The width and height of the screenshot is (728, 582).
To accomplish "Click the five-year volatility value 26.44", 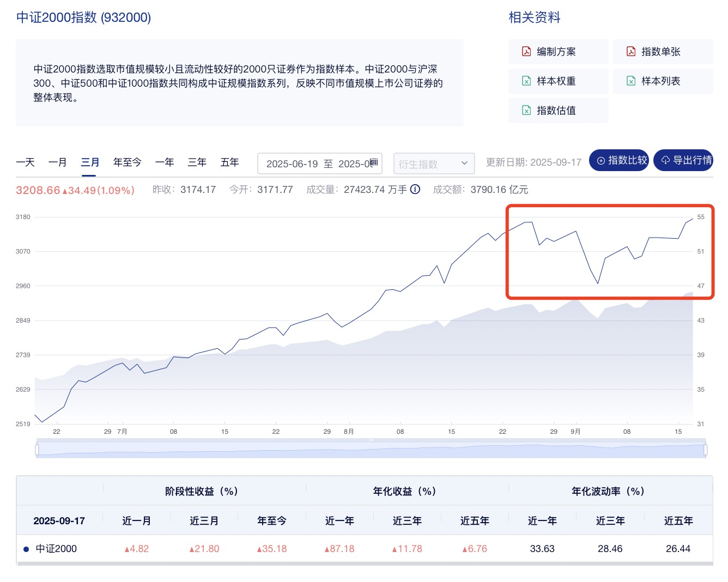I will [x=678, y=549].
